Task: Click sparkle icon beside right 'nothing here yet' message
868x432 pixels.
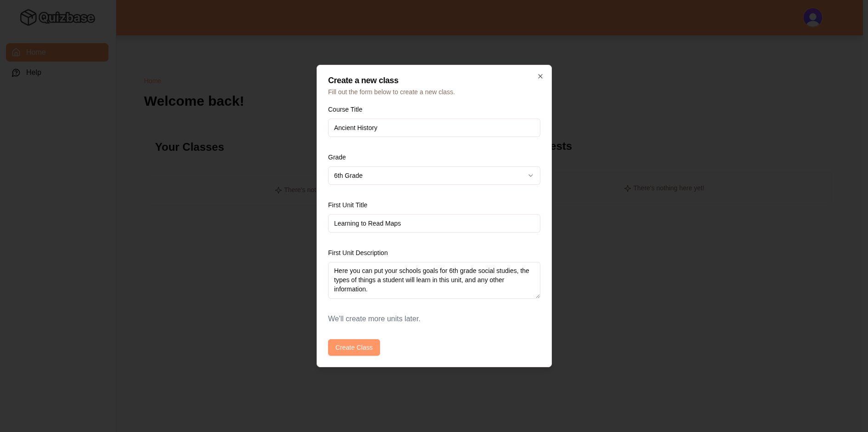Action: coord(627,188)
